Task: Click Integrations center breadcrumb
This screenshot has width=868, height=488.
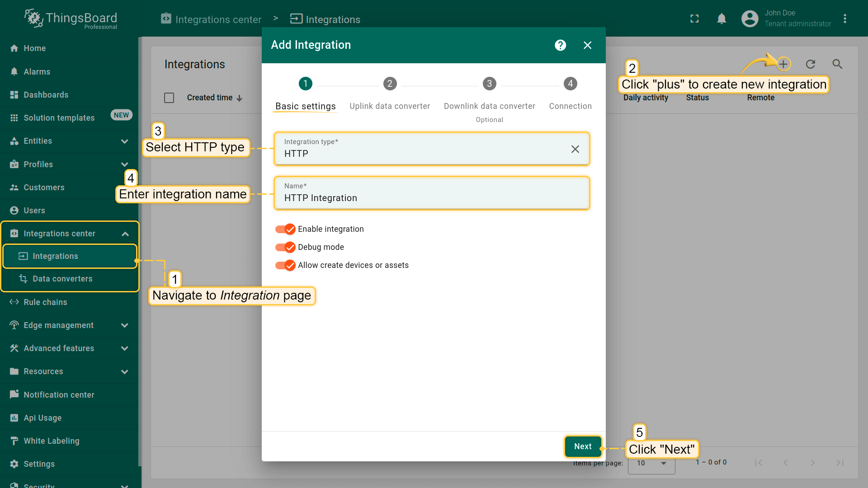Action: tap(211, 19)
